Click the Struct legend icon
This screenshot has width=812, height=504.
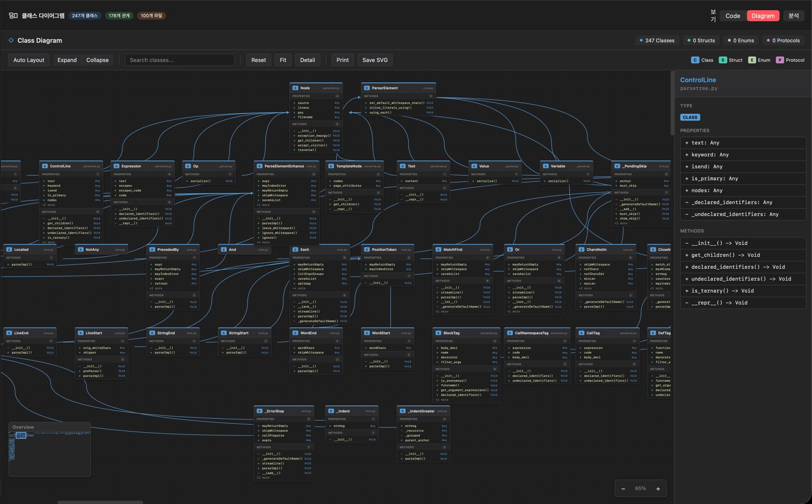pyautogui.click(x=723, y=60)
